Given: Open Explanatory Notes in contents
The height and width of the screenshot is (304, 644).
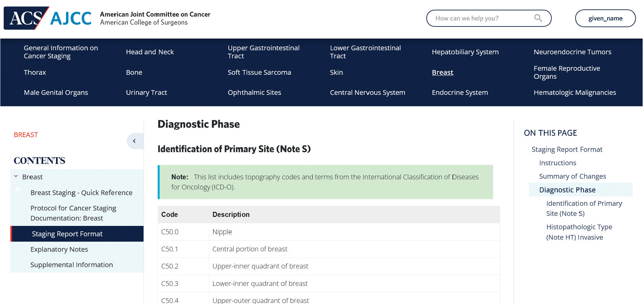Looking at the screenshot, I should pyautogui.click(x=59, y=249).
